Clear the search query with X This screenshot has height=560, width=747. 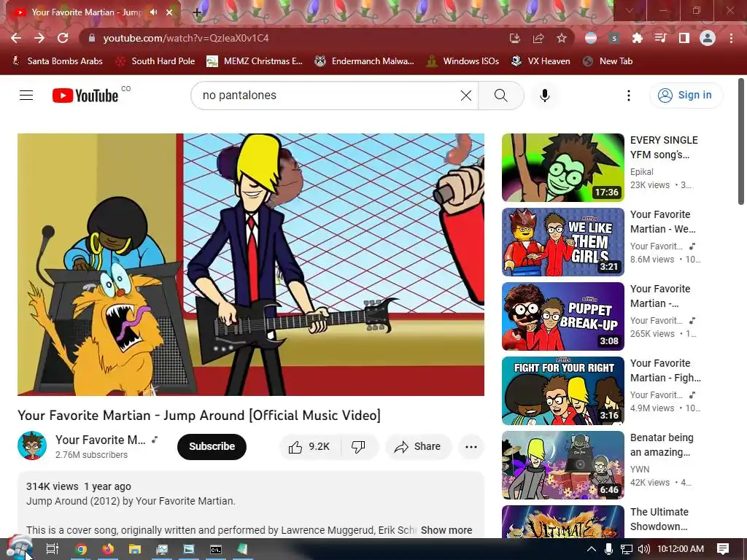pos(466,96)
